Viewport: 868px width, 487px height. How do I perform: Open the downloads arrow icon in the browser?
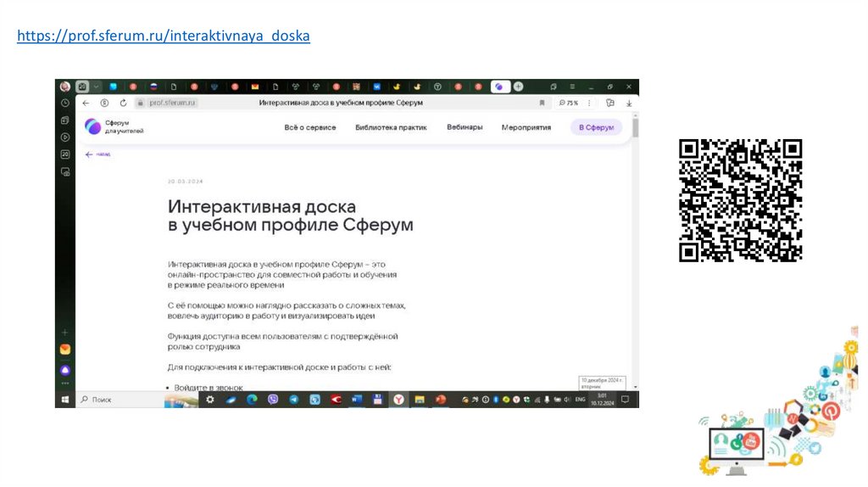pos(629,103)
